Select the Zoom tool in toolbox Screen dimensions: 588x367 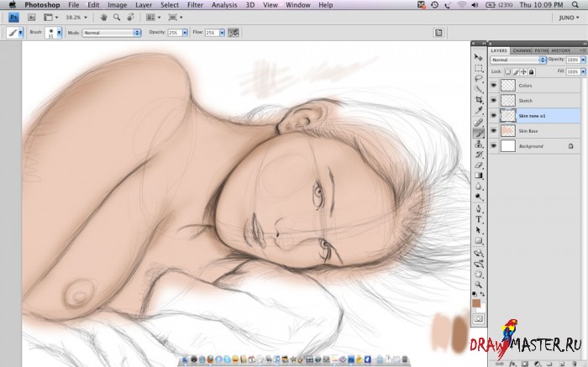[x=479, y=285]
